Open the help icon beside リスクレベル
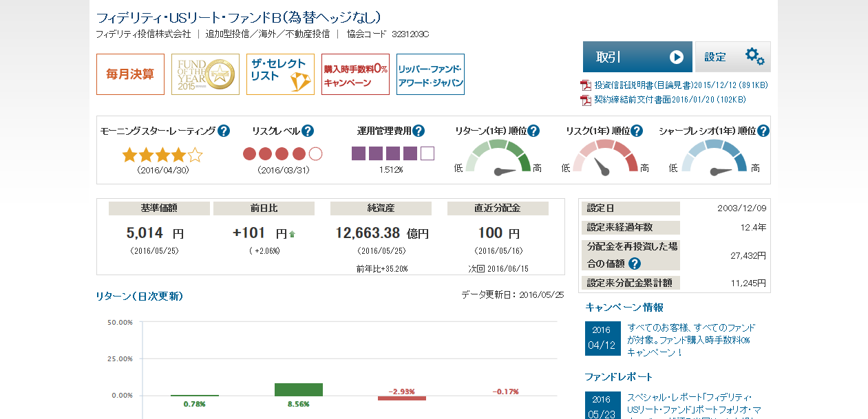Screen dimensions: 868x419 [308, 131]
